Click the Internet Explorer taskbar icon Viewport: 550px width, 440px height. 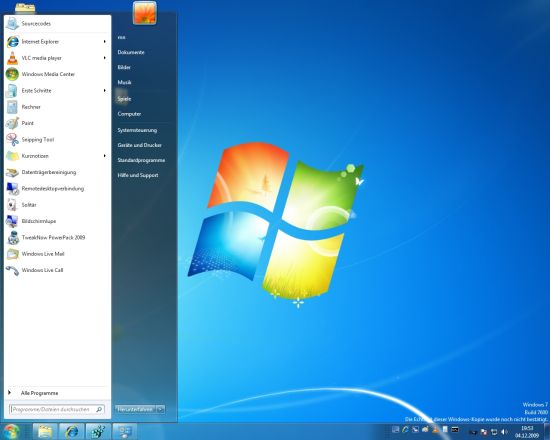pyautogui.click(x=72, y=432)
